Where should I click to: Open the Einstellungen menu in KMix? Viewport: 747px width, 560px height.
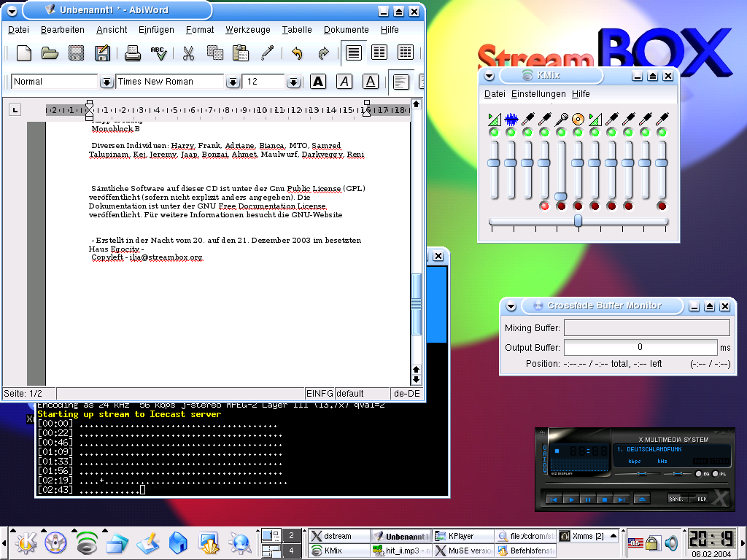pos(538,94)
